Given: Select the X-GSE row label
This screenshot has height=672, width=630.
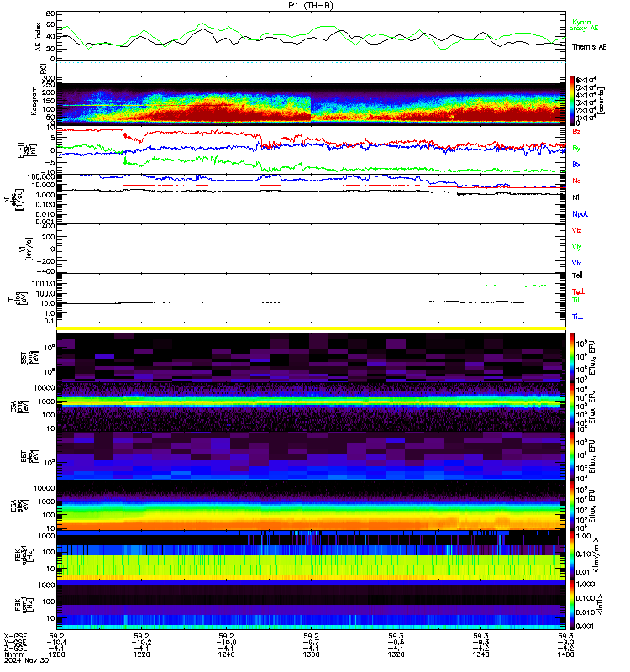Looking at the screenshot, I should coord(15,636).
